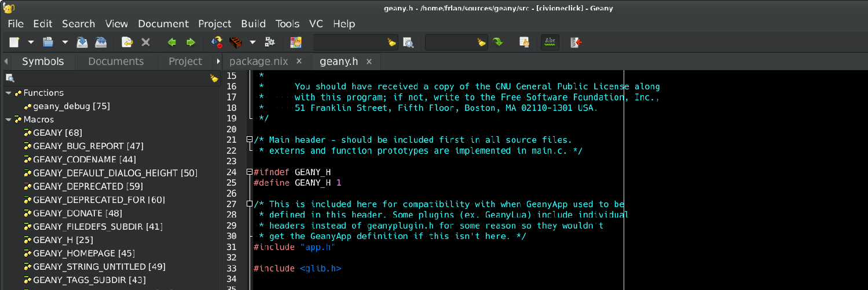Click the Find magnifier toolbar icon
The width and height of the screenshot is (868, 290).
coord(408,42)
